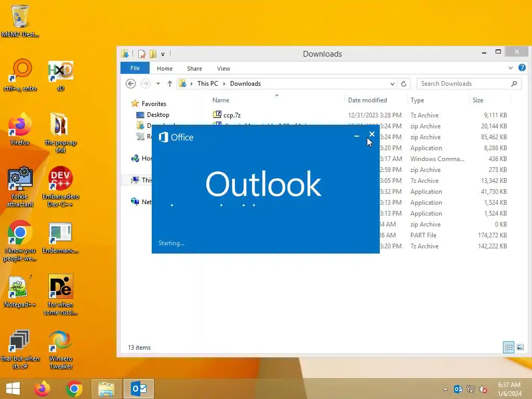Click the Windows Start button

[13, 389]
